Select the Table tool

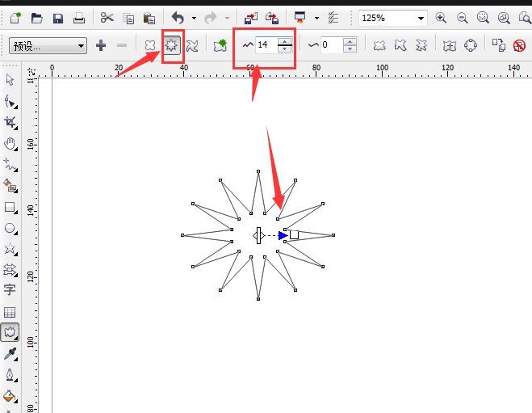[10, 311]
